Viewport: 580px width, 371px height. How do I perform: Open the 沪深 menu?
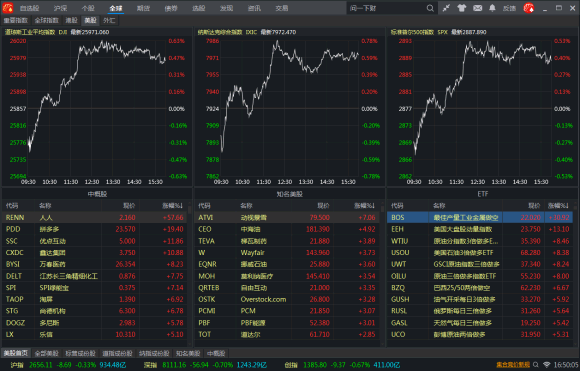click(x=60, y=8)
